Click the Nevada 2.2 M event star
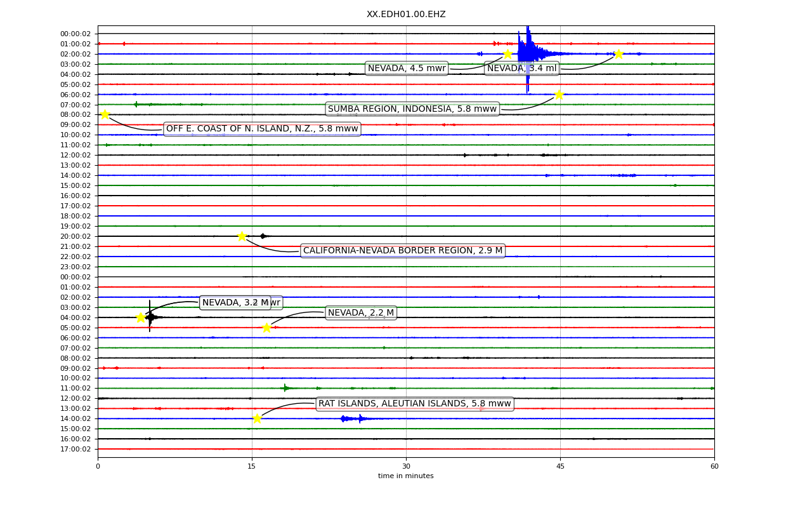This screenshot has height=508, width=812. (x=266, y=328)
